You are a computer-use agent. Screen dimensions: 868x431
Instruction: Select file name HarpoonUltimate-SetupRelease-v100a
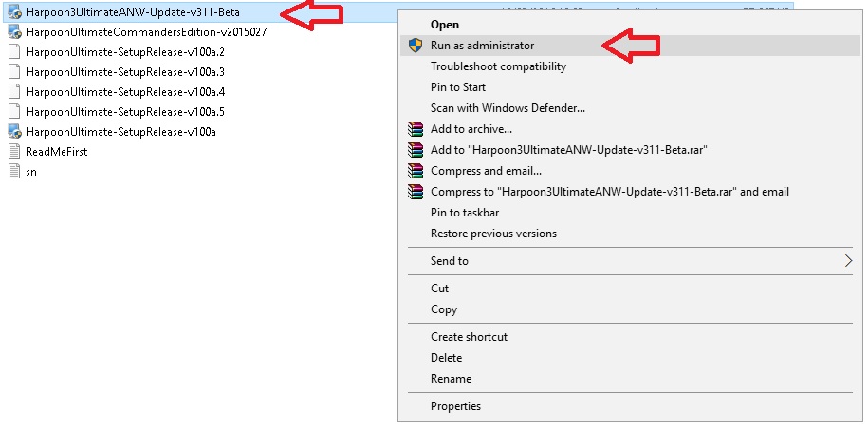coord(120,132)
